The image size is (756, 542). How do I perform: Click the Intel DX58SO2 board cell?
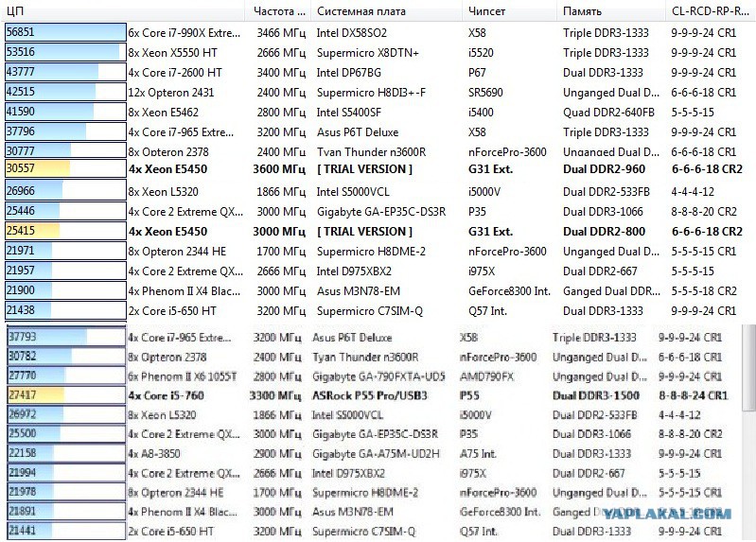tap(351, 33)
